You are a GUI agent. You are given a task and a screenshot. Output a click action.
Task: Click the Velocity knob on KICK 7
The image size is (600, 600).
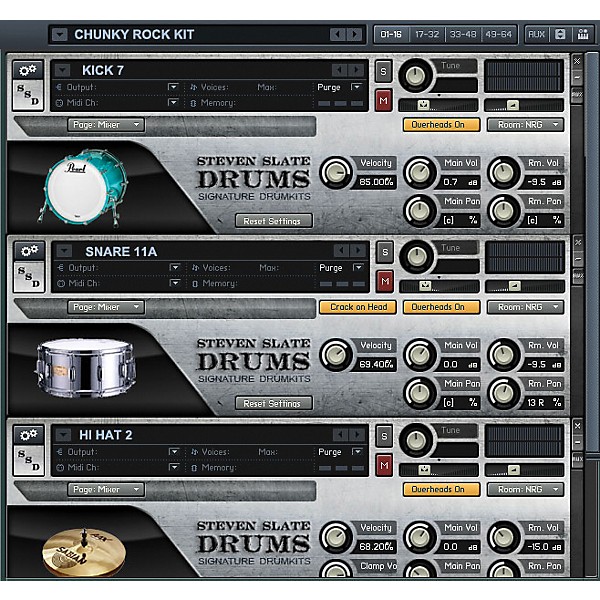click(336, 173)
